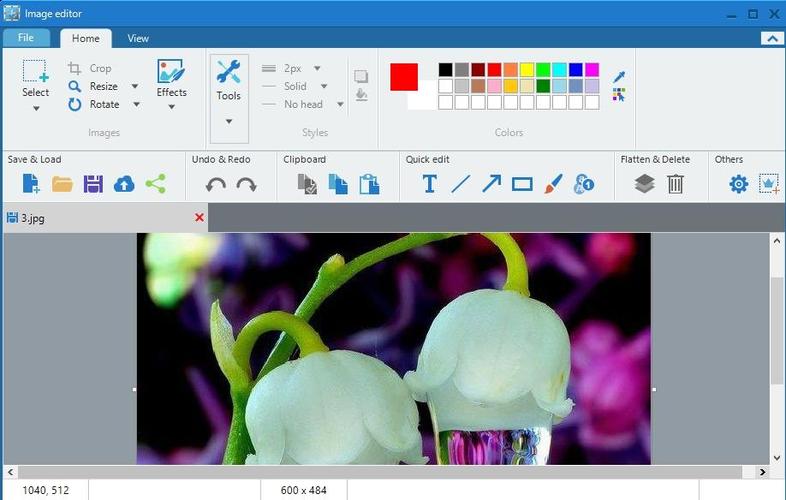The image size is (786, 500).
Task: Select the Arrow quick edit tool
Action: click(x=491, y=184)
